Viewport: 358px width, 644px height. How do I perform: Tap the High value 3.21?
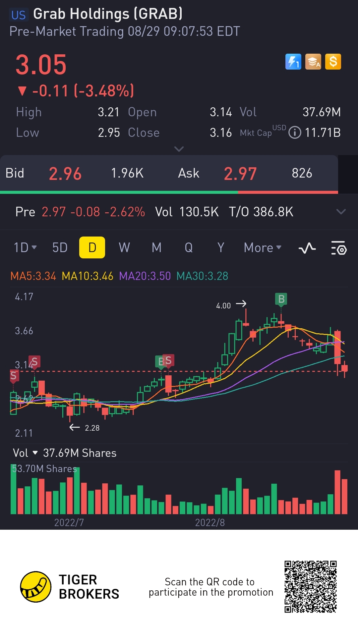point(108,112)
